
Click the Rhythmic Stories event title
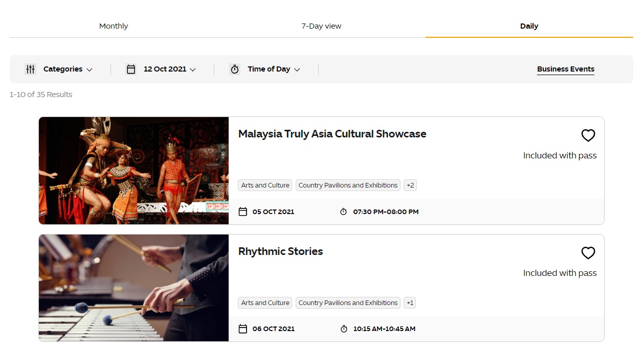280,251
